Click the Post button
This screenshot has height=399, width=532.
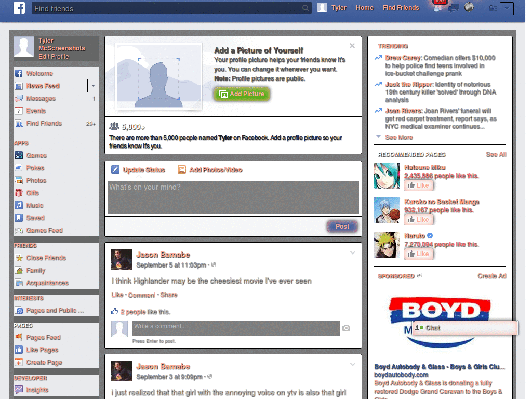coord(342,227)
